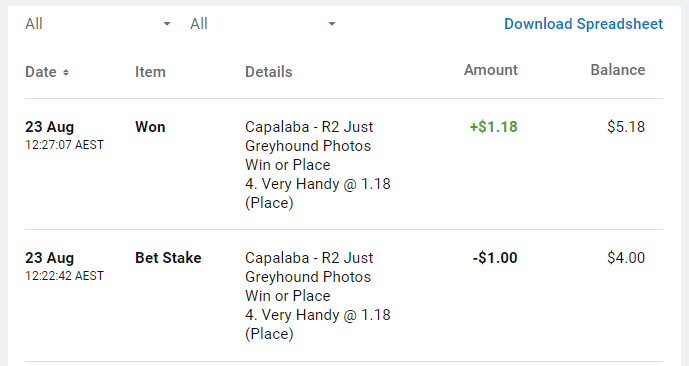The width and height of the screenshot is (689, 366).
Task: Click the first dropdown's arrow icon
Action: pyautogui.click(x=167, y=24)
